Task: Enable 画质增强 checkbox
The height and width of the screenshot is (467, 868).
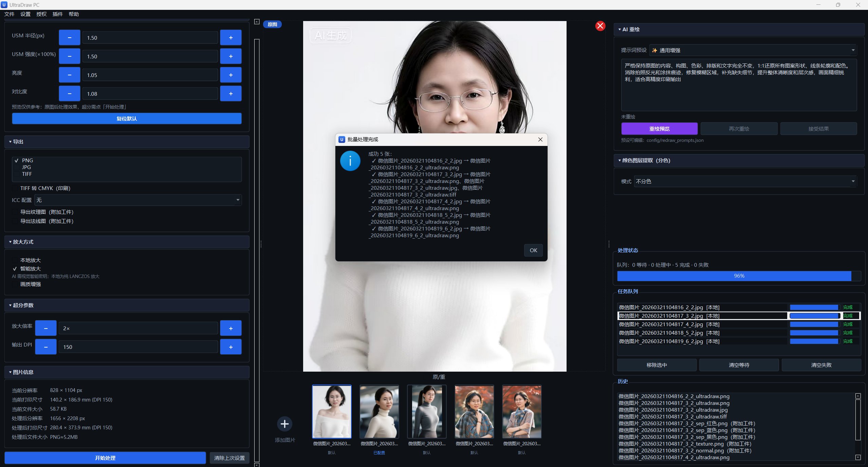Action: coord(15,284)
